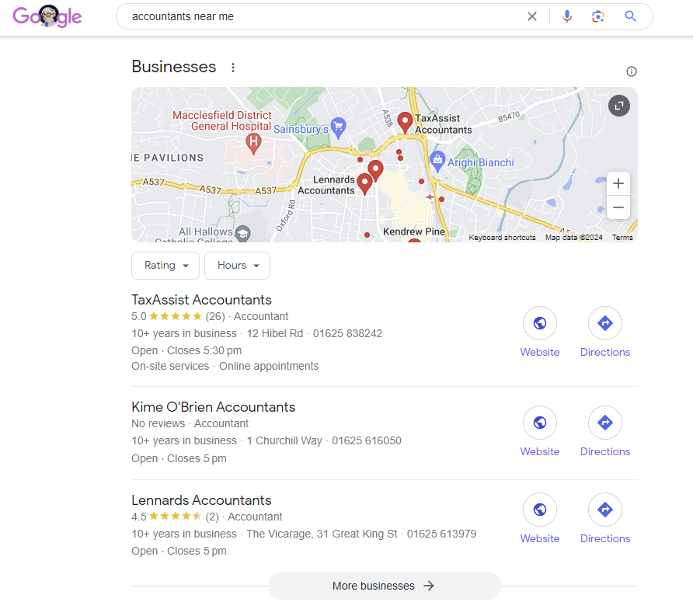Open the three-dot menu beside Businesses

tap(233, 67)
